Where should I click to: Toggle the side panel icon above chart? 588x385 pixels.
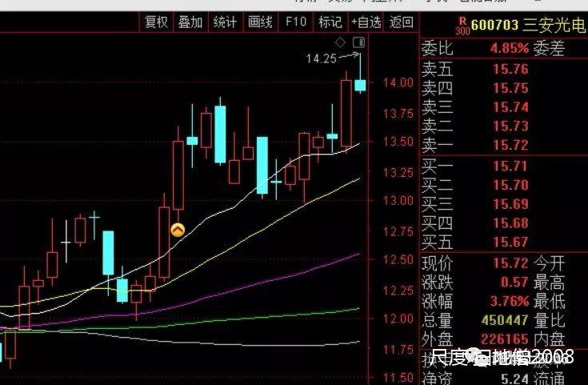tap(359, 42)
